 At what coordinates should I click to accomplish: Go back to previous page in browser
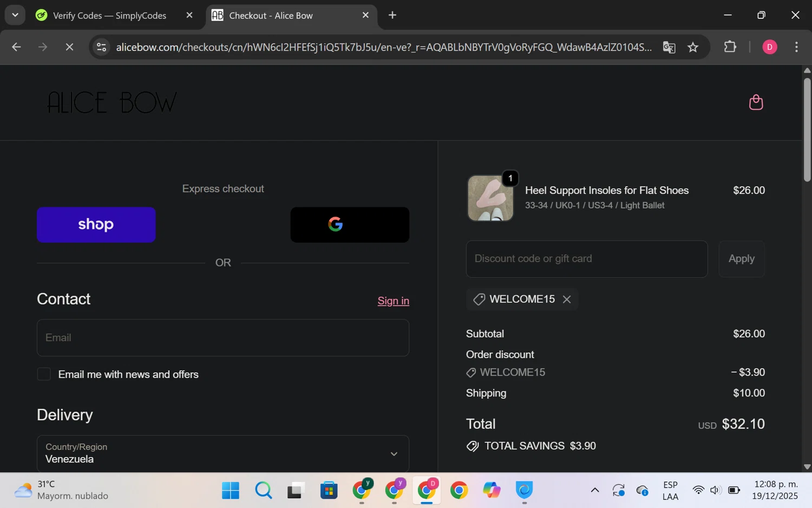click(16, 47)
